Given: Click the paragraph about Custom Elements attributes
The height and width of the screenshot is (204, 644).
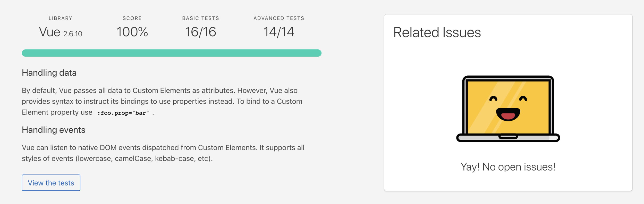Looking at the screenshot, I should click(x=162, y=102).
